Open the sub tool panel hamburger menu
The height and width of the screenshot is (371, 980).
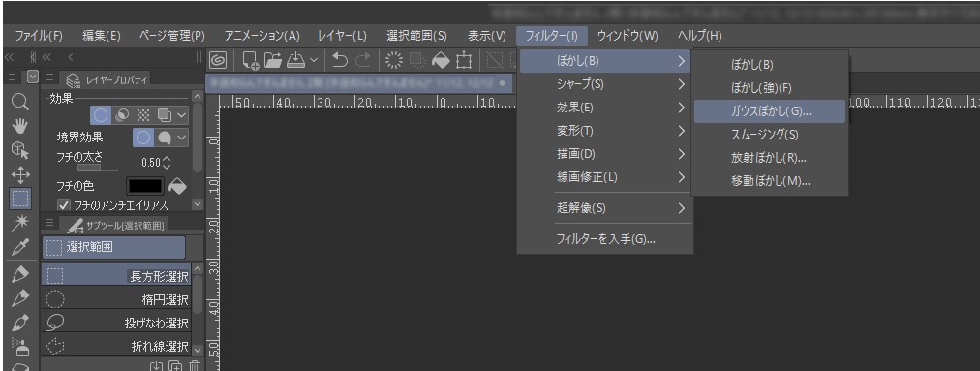tap(49, 222)
